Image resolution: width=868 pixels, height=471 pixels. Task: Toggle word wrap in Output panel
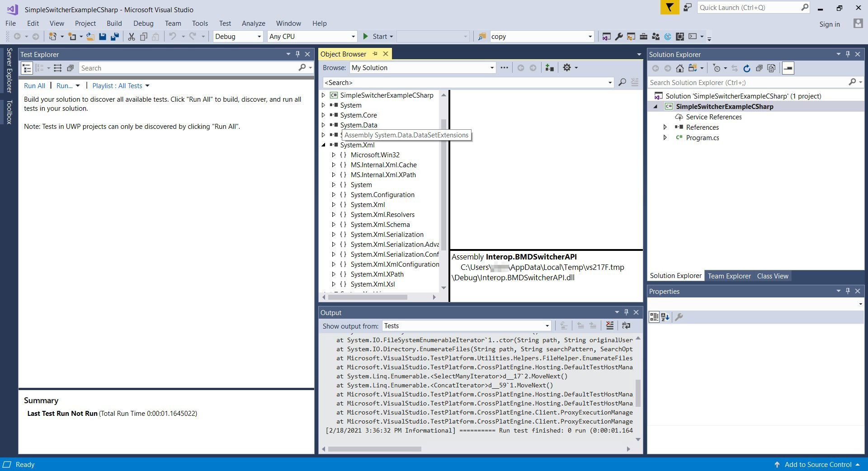[626, 325]
